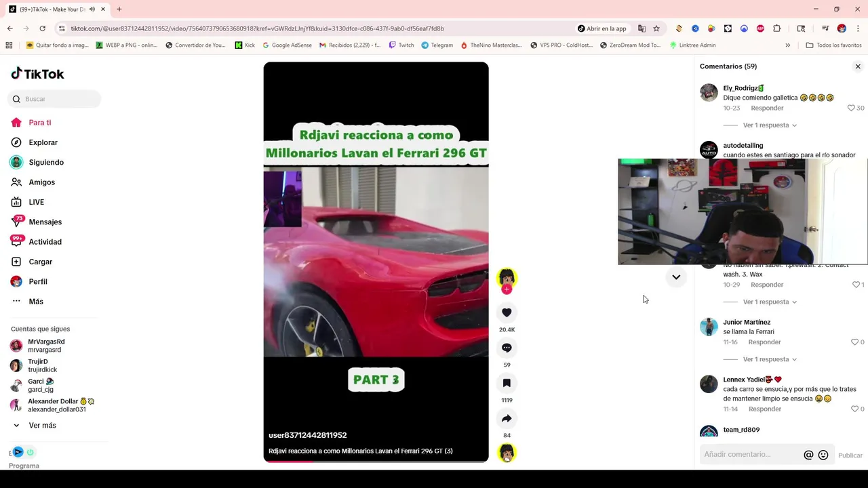Click Añadir comentario input field
This screenshot has width=868, height=488.
point(751,455)
